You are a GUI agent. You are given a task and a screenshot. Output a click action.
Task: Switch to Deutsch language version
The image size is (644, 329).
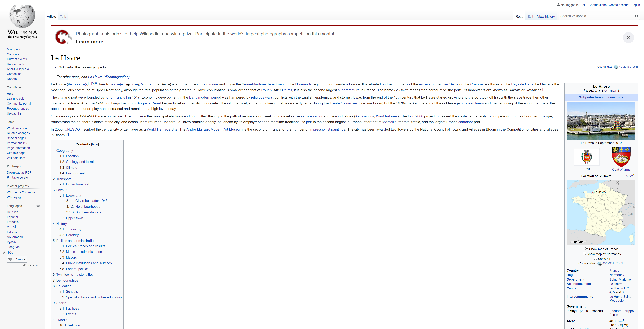pos(12,212)
